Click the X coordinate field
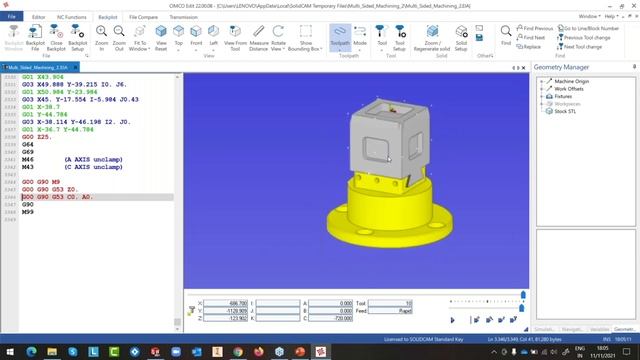Viewport: 640px width, 360px height. (225, 303)
